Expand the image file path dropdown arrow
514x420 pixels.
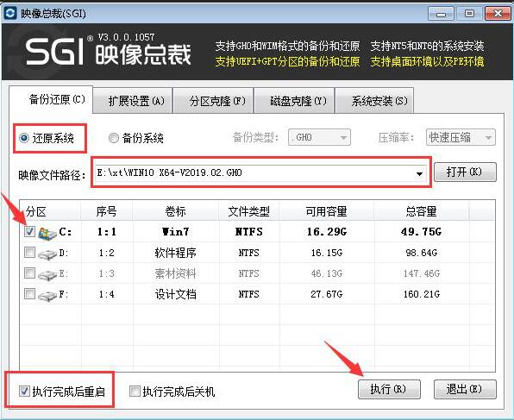coord(419,173)
